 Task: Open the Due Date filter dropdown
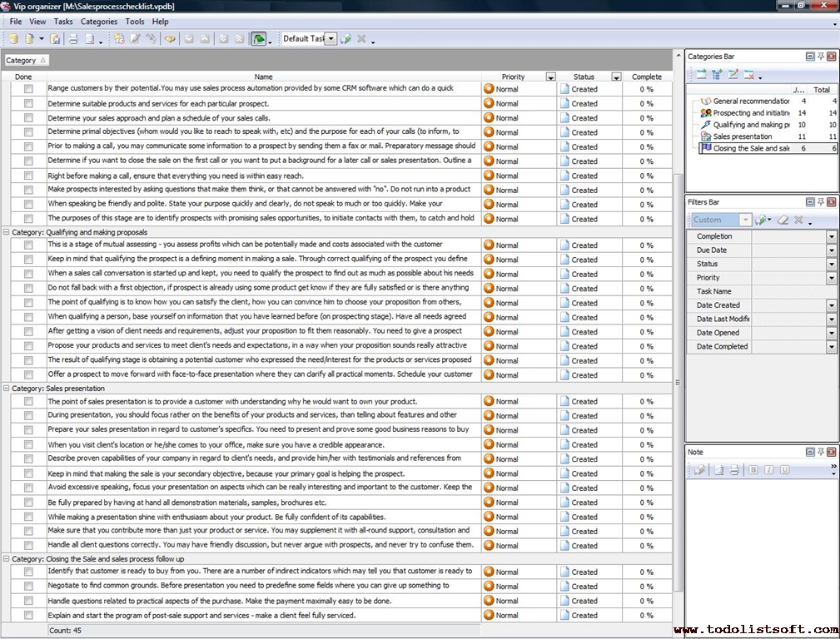tap(831, 250)
